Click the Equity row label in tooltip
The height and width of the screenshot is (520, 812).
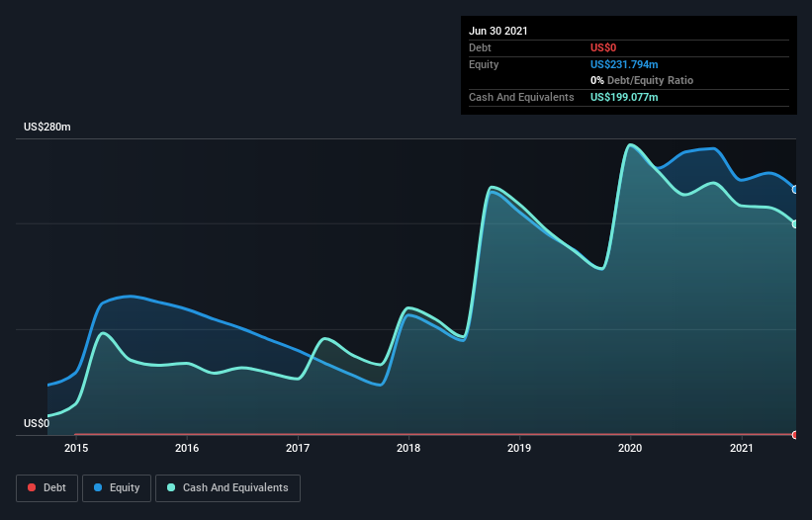click(484, 64)
